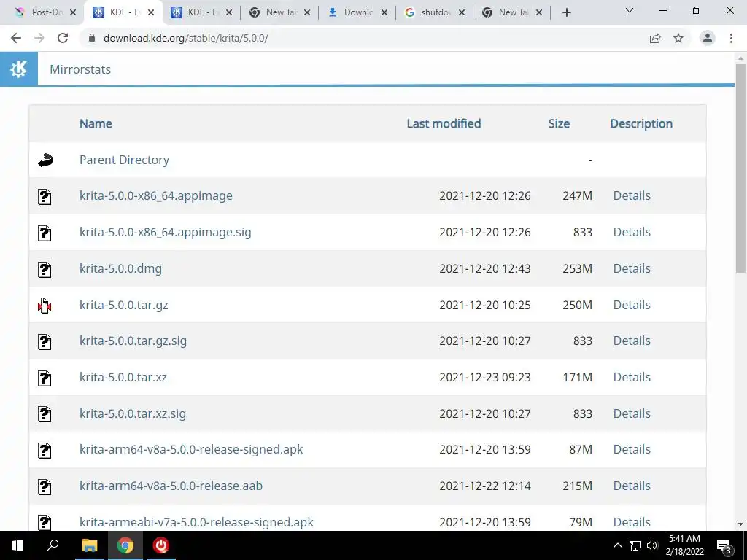
Task: Open the Mirrorstats link
Action: pyautogui.click(x=80, y=69)
